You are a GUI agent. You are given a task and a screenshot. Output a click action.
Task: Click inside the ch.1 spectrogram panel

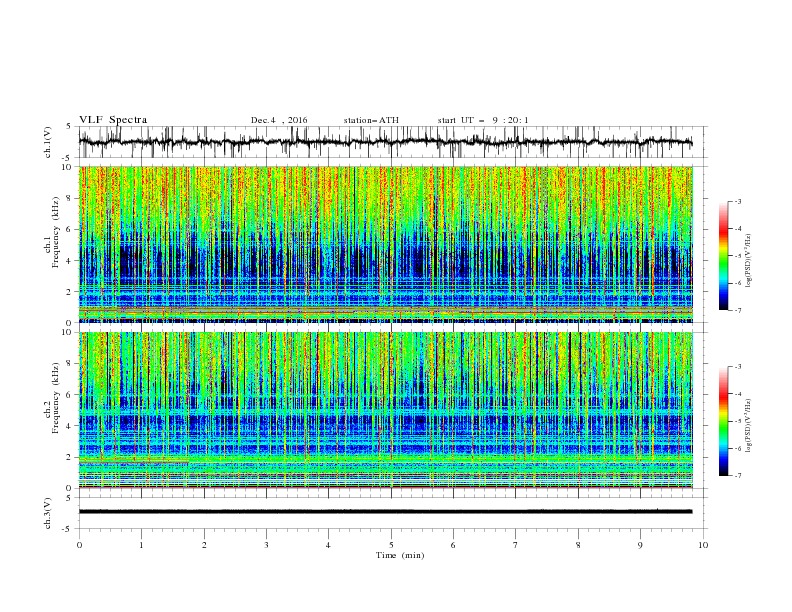click(x=386, y=244)
